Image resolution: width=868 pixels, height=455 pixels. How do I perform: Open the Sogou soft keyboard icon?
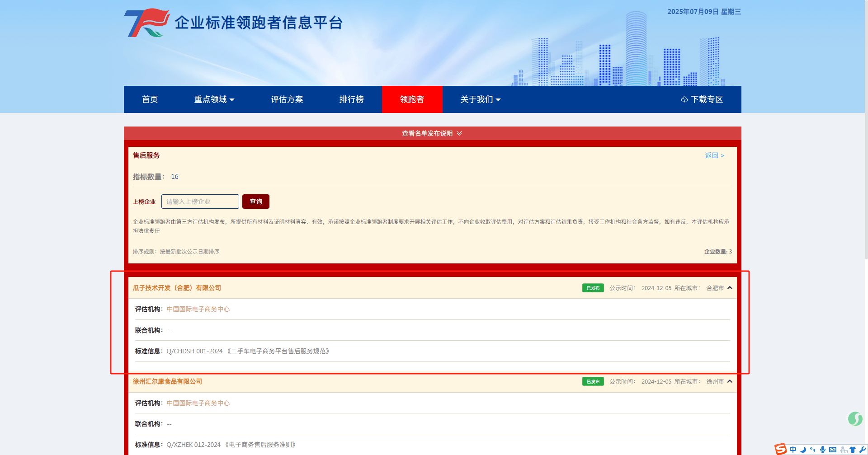click(x=833, y=450)
